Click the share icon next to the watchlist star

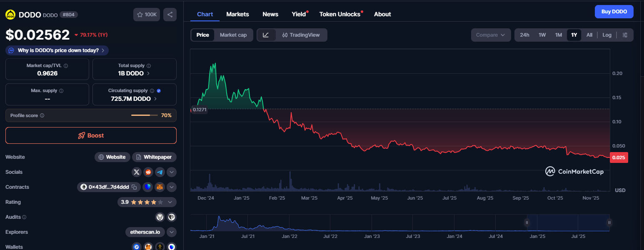click(x=170, y=15)
